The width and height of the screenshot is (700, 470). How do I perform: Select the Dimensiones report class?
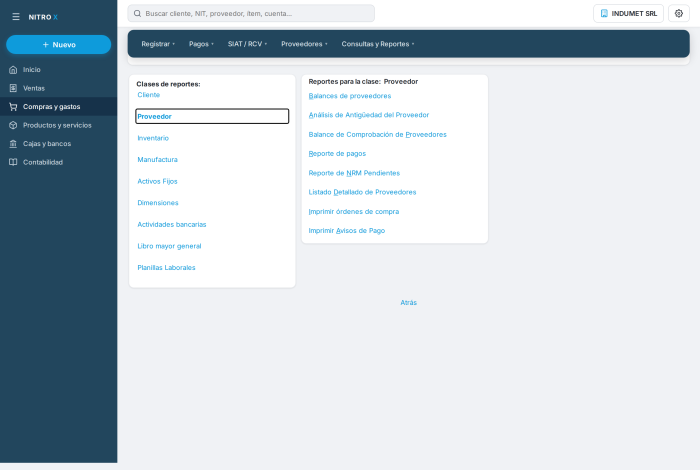point(158,203)
